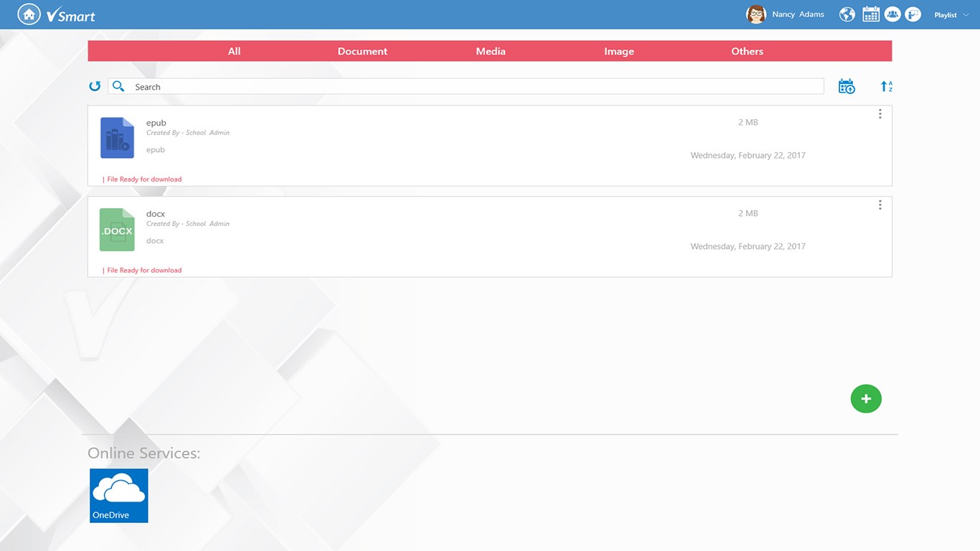Click the epub row date text
The image size is (980, 551).
748,155
